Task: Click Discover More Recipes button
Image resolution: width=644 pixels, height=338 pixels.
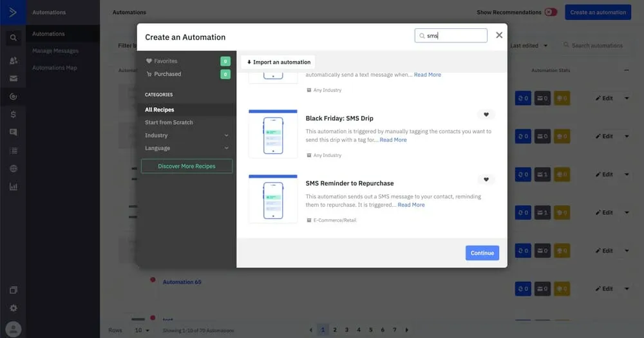Action: 186,166
